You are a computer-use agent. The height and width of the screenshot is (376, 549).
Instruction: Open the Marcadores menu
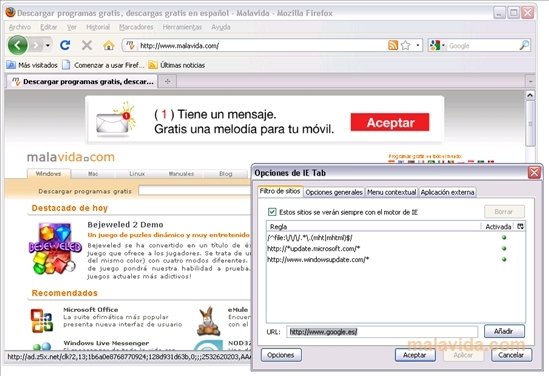(x=136, y=27)
